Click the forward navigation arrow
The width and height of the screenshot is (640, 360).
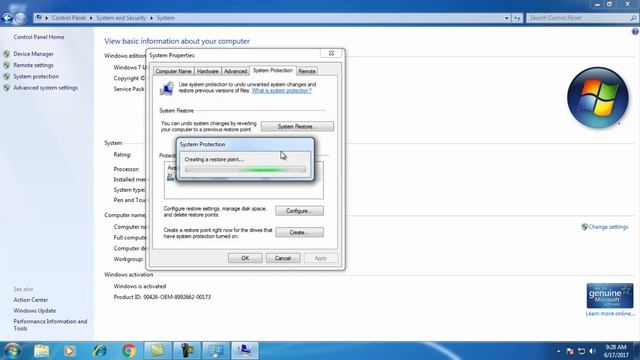click(20, 18)
